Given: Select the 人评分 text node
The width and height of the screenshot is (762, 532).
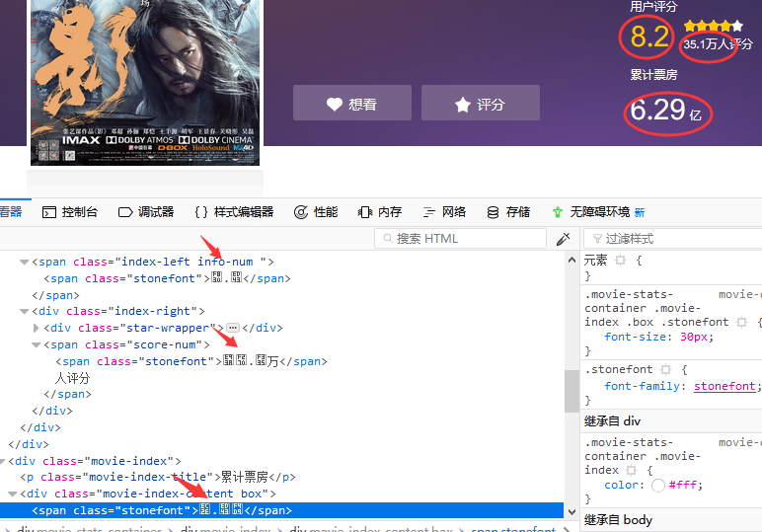Looking at the screenshot, I should 72,378.
